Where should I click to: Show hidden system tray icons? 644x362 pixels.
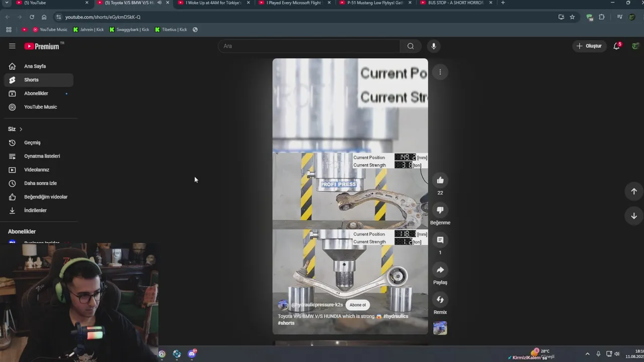point(587,354)
